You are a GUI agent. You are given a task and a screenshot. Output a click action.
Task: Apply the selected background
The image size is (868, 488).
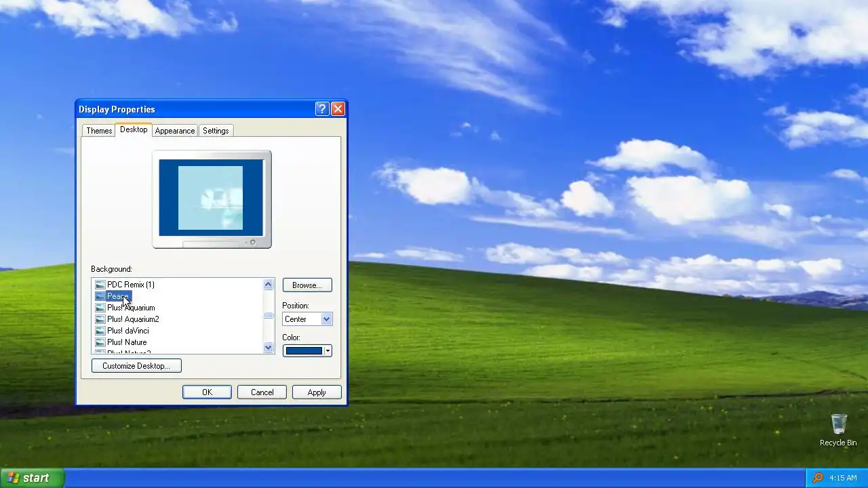pos(317,392)
